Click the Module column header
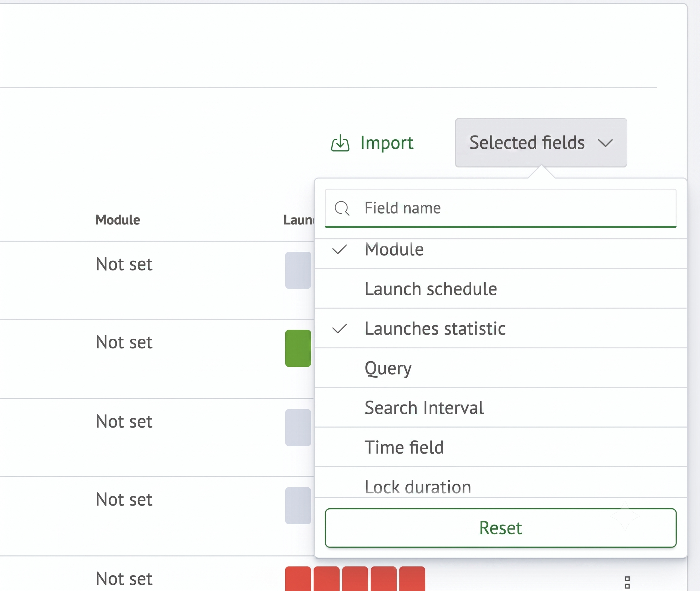Viewport: 700px width, 591px height. coord(118,220)
